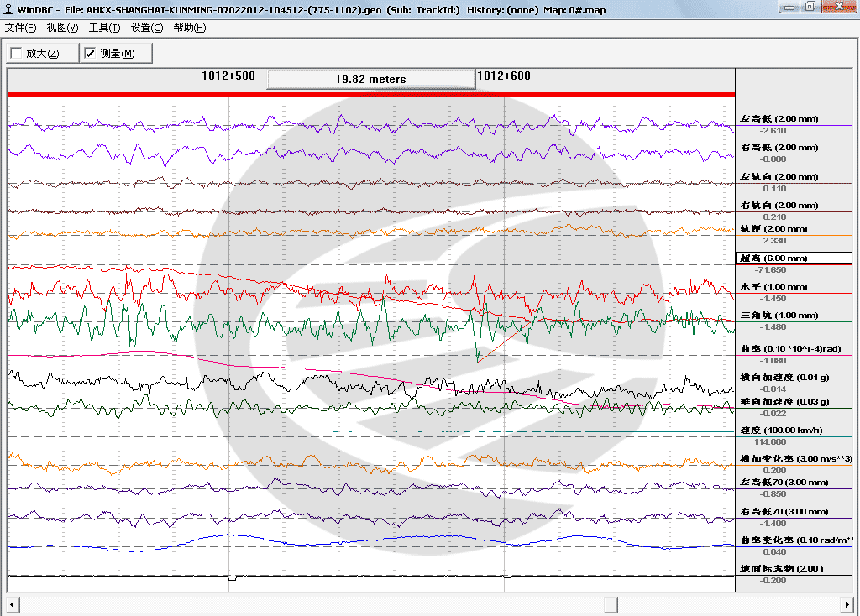The height and width of the screenshot is (616, 860).
Task: Select the 曲率变化率 channel label
Action: 796,540
